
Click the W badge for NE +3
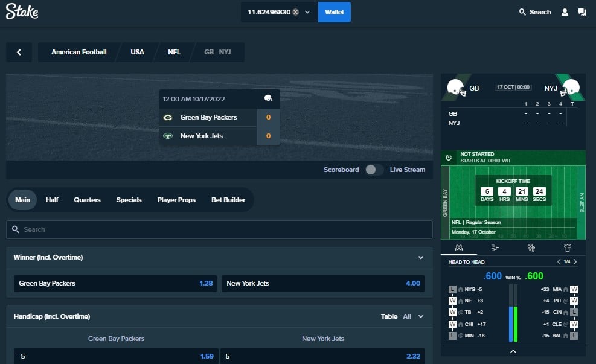coord(452,301)
